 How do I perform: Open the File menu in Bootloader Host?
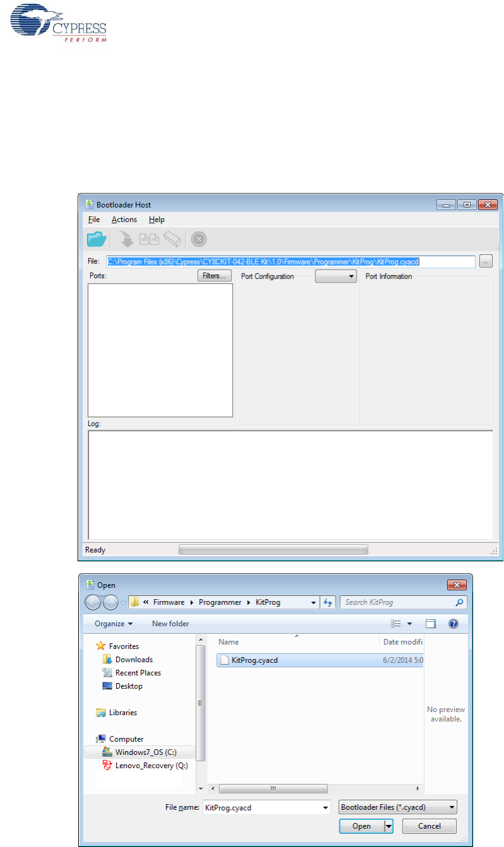coord(94,219)
